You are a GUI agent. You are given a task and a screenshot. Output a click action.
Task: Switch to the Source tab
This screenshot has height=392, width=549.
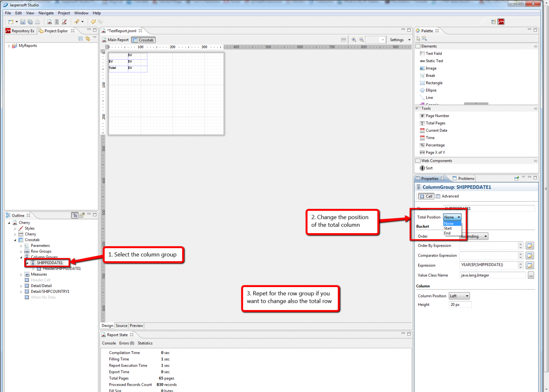[121, 326]
